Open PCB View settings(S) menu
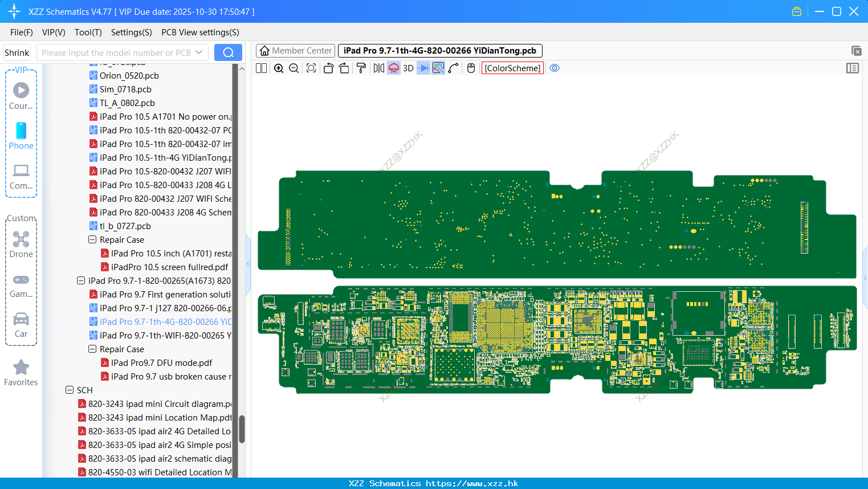The width and height of the screenshot is (868, 489). point(200,32)
